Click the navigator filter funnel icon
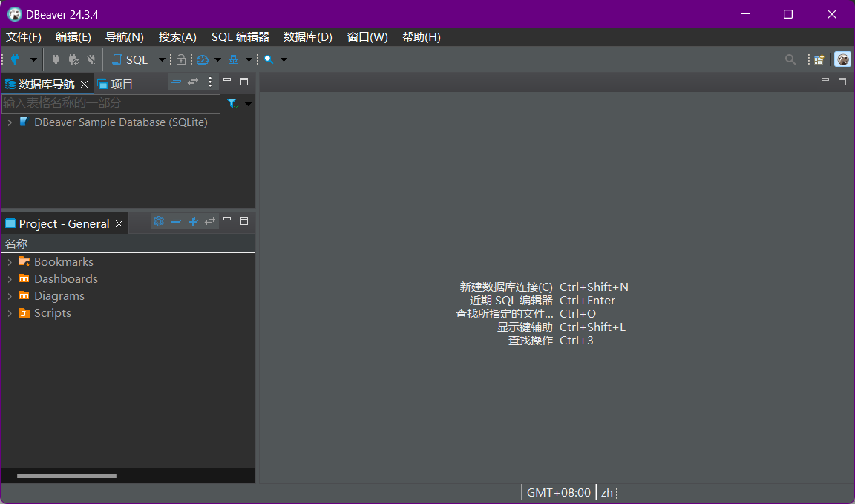The image size is (855, 504). point(233,104)
